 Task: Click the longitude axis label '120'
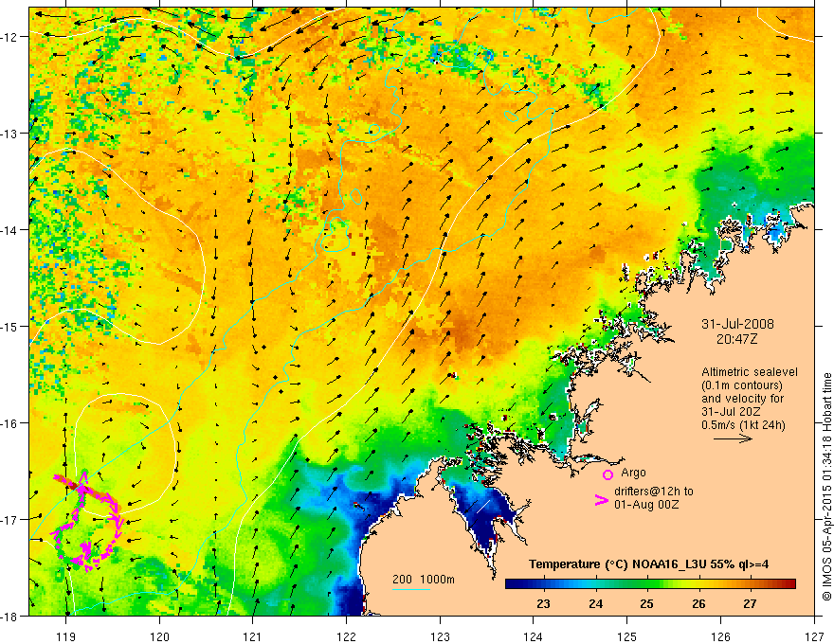tap(159, 636)
